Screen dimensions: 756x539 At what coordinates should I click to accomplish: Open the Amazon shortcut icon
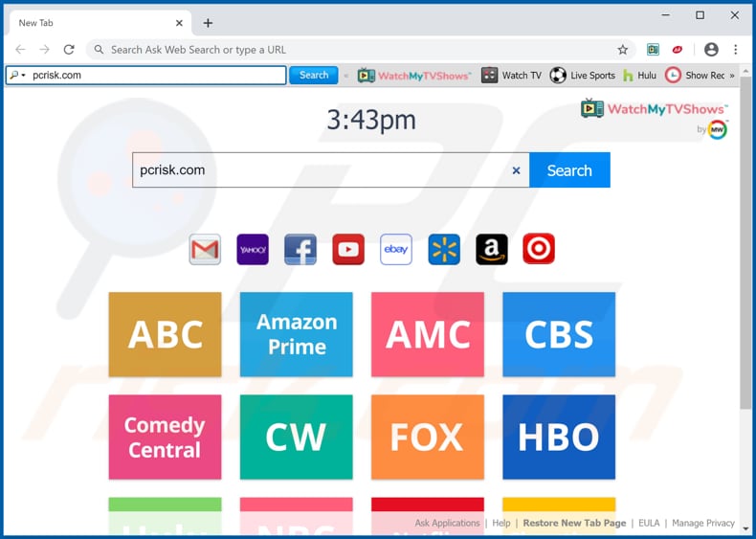(x=492, y=250)
